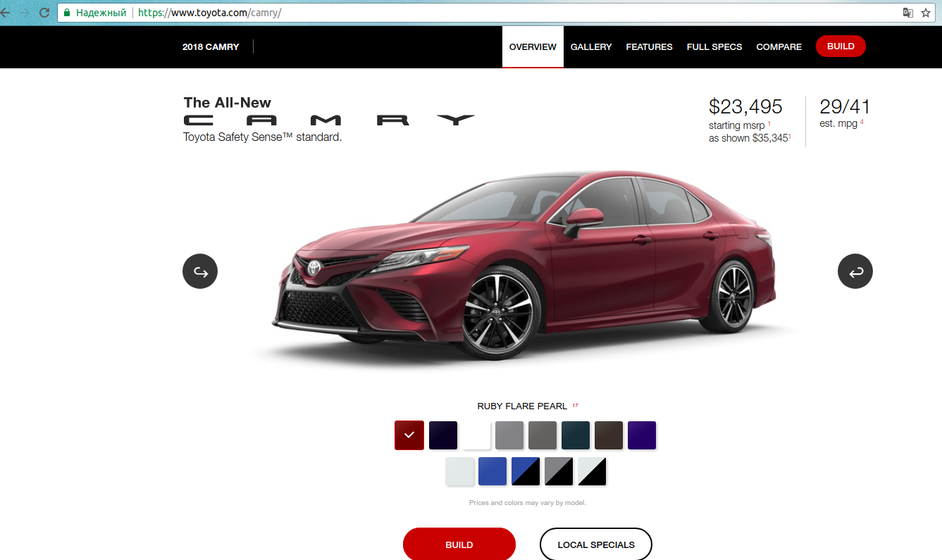
Task: Go to the FULL SPECS tab
Action: point(714,47)
